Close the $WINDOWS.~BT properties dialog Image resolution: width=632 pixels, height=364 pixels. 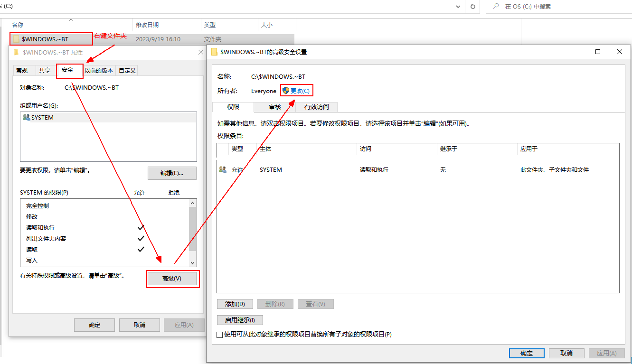coord(200,52)
